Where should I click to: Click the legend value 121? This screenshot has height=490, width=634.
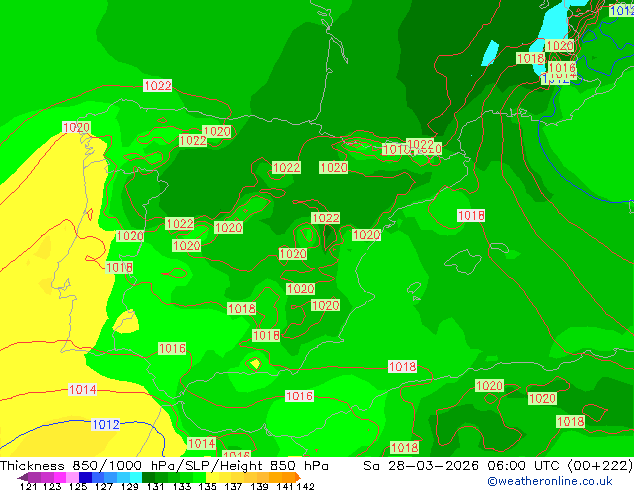tap(29, 486)
